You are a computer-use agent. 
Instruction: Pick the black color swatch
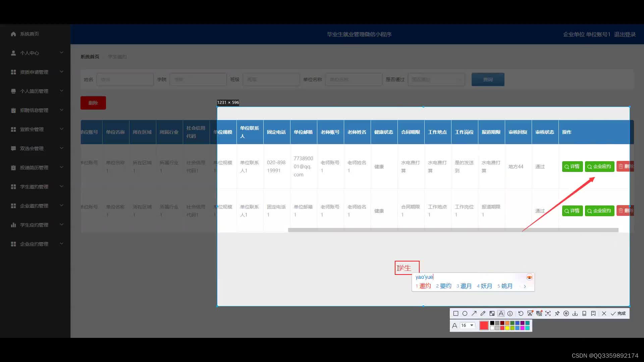pos(492,323)
